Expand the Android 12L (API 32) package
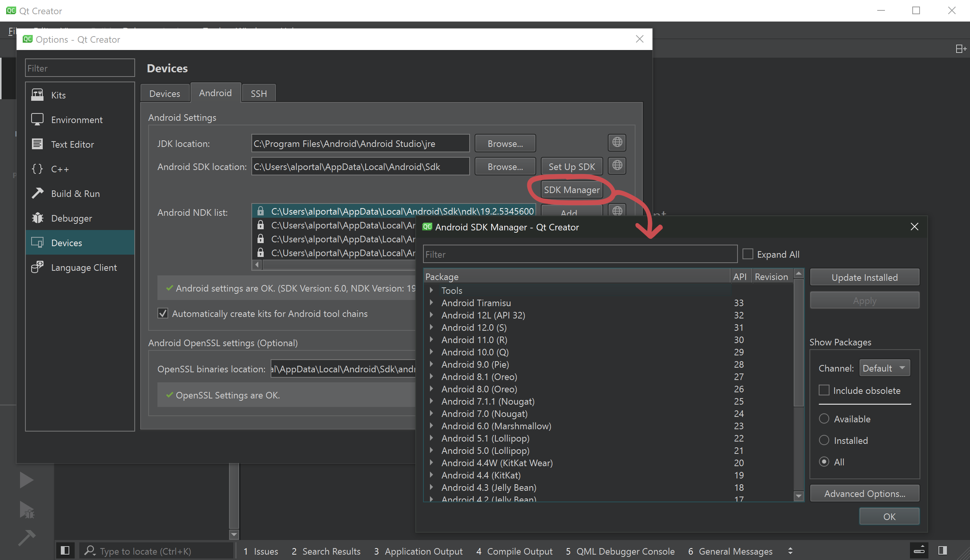The width and height of the screenshot is (970, 560). click(x=431, y=315)
